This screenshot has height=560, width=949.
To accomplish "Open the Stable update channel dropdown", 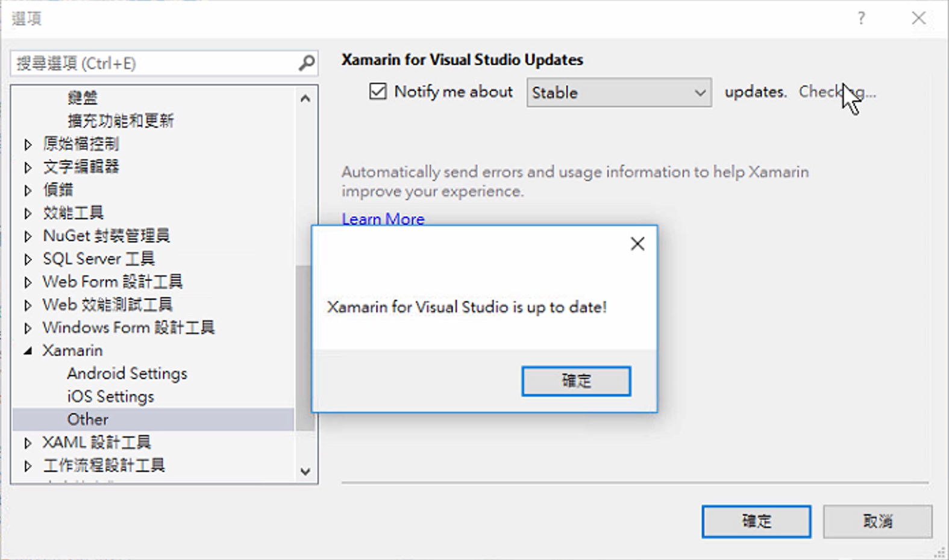I will point(619,93).
